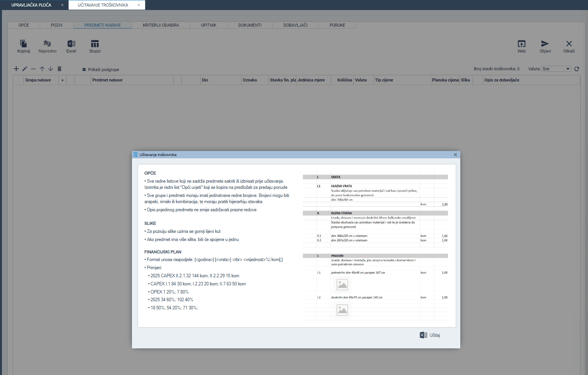Screen dimensions: 588x375
Task: Close the Učitavanje troškovnika dialog
Action: click(455, 155)
